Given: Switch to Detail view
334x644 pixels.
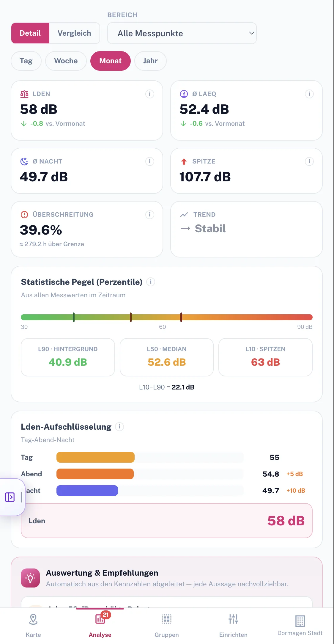Looking at the screenshot, I should coord(30,33).
